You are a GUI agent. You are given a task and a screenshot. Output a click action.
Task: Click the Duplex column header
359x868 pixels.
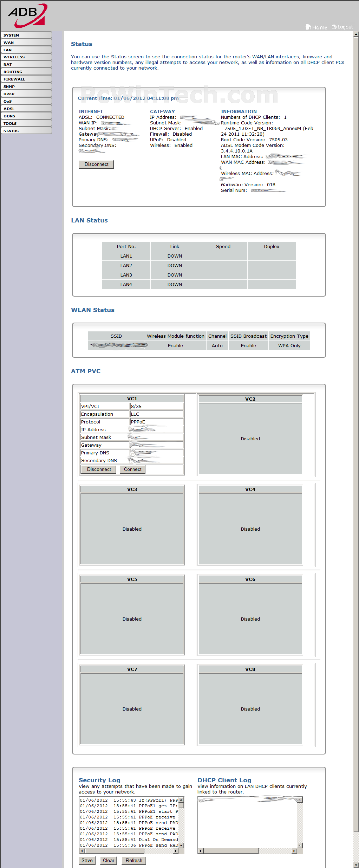272,247
